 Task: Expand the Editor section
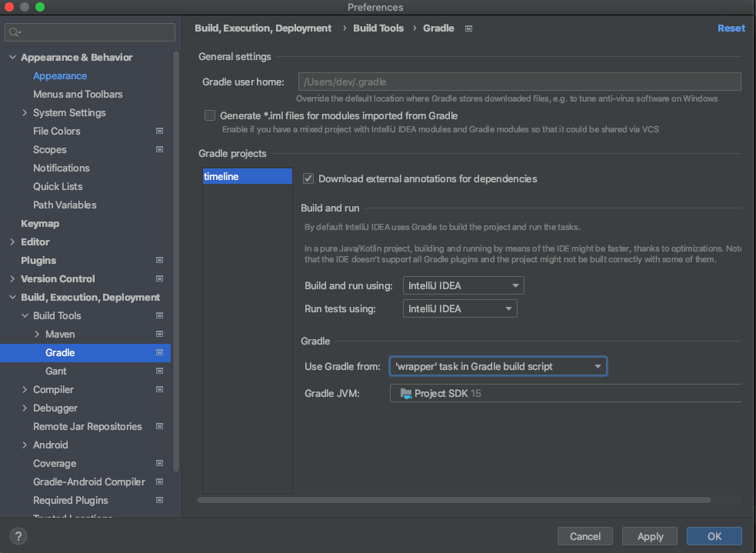tap(12, 242)
